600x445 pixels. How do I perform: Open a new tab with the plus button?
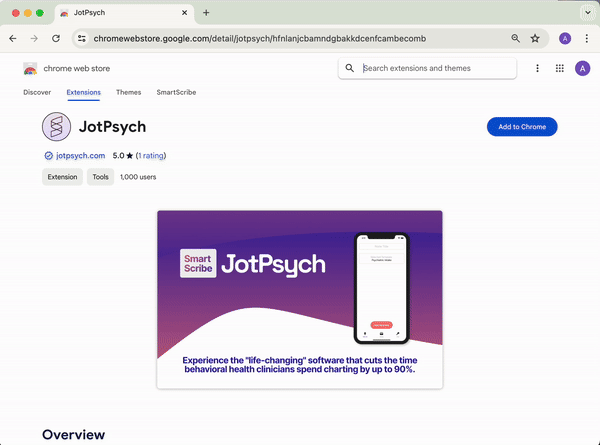[x=206, y=13]
